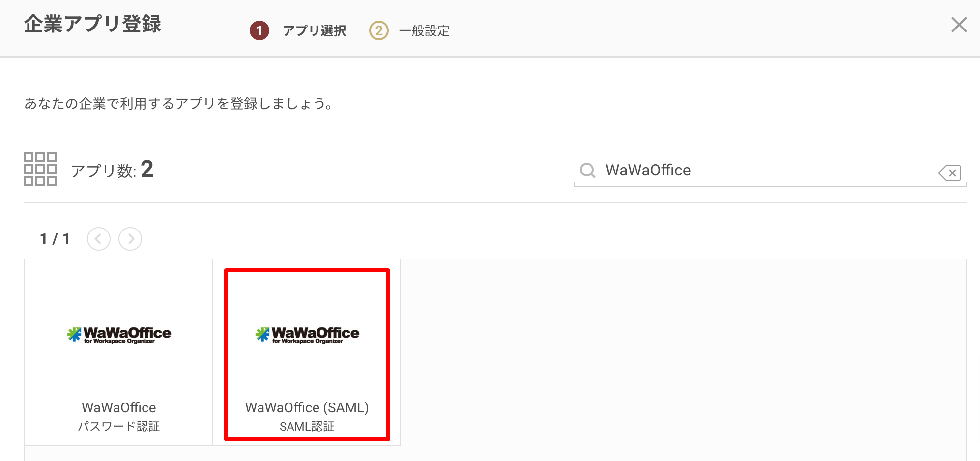Click the あなたの企業で利用する instruction text
Image resolution: width=980 pixels, height=461 pixels.
(x=179, y=104)
